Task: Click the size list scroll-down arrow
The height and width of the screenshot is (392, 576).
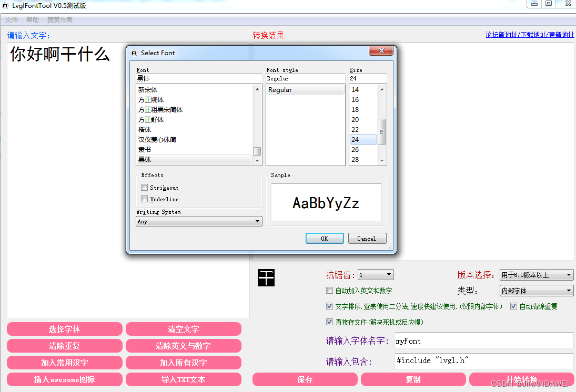Action: tap(382, 160)
